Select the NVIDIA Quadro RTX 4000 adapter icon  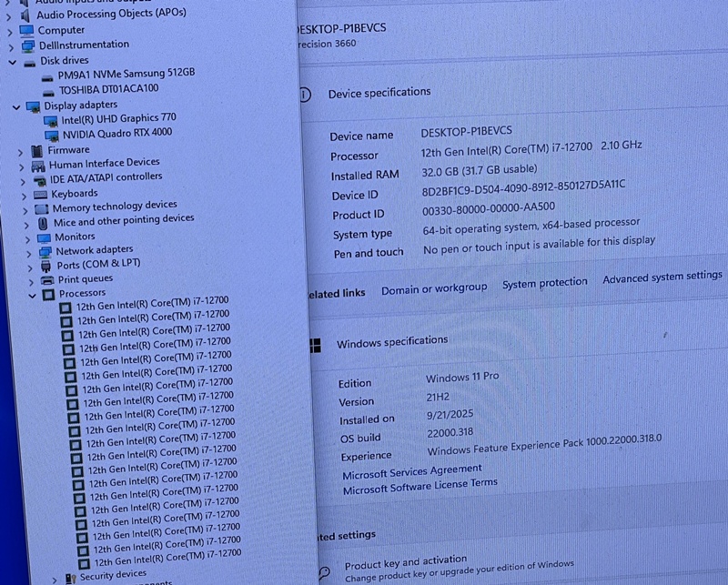[51, 134]
